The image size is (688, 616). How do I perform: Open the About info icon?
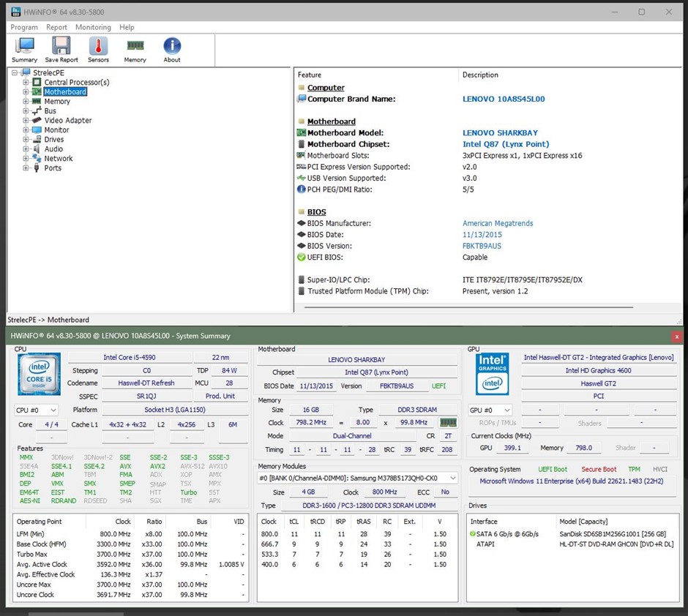[x=172, y=50]
